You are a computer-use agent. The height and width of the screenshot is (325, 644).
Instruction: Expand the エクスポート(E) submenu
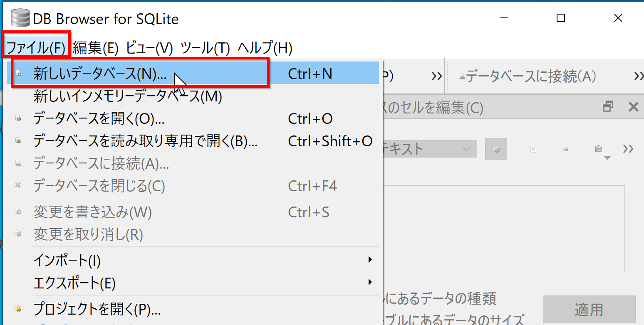pyautogui.click(x=193, y=283)
